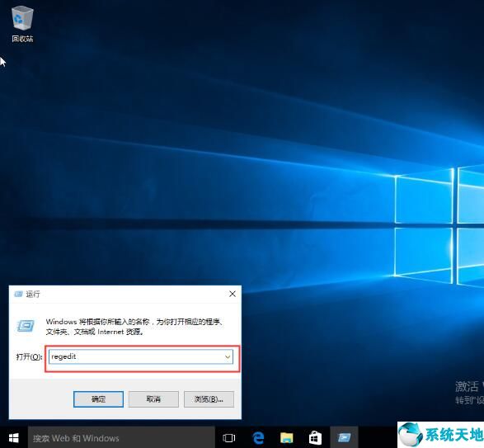
Task: Click the Run icon in dialog title bar
Action: click(18, 294)
